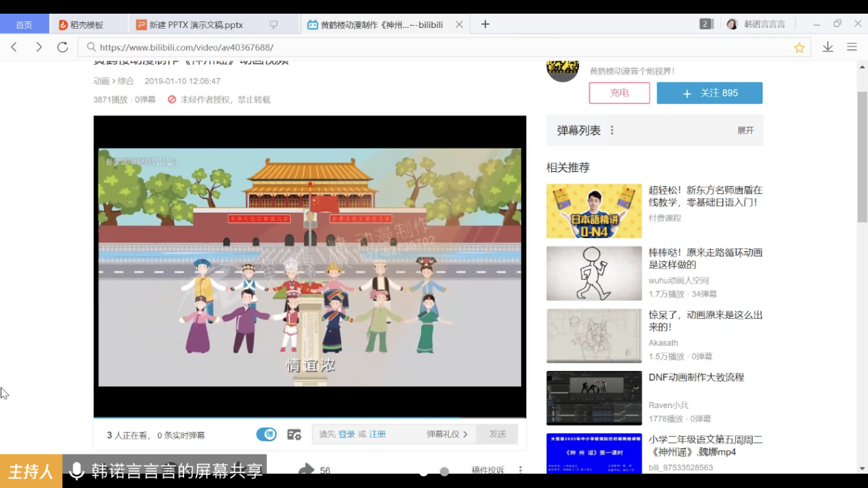Click the tab count badge showing 2
Image resolution: width=868 pixels, height=488 pixels.
[706, 24]
